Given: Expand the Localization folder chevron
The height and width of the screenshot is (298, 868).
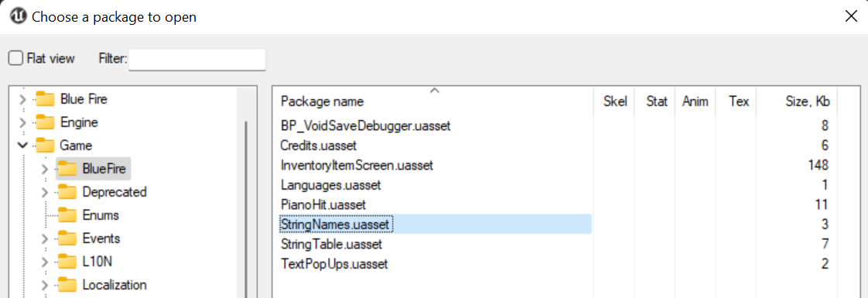Looking at the screenshot, I should click(x=45, y=286).
